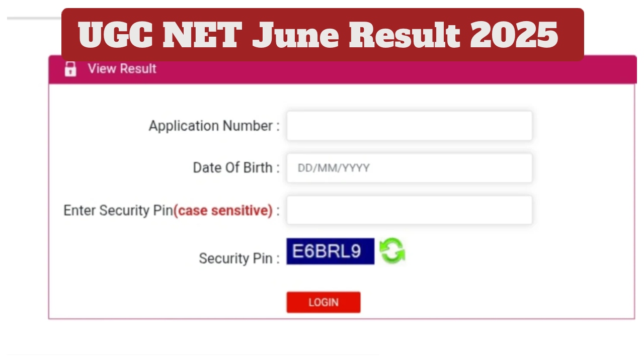Click the lock icon beside View Result
The width and height of the screenshot is (644, 362).
(70, 69)
